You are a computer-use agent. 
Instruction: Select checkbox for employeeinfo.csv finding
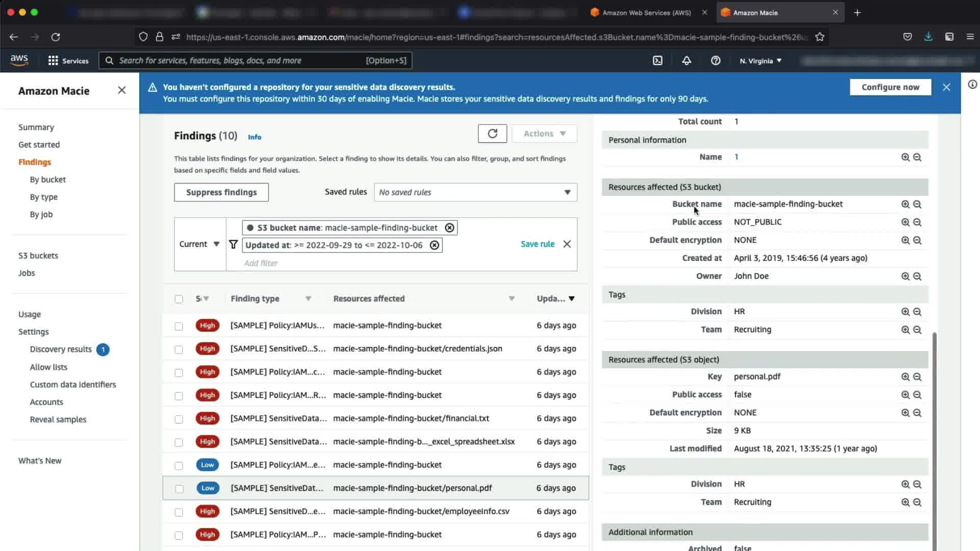[179, 512]
